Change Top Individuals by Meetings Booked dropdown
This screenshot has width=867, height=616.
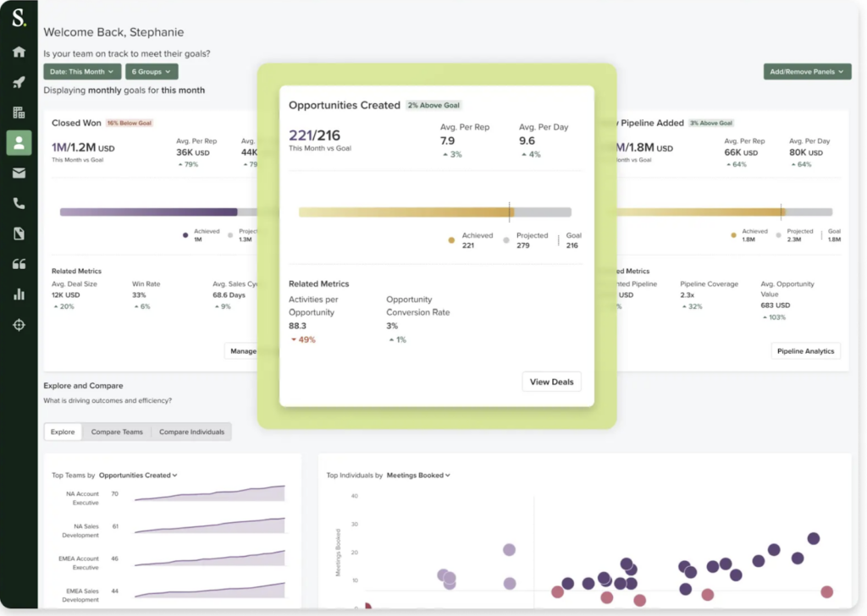[418, 476]
